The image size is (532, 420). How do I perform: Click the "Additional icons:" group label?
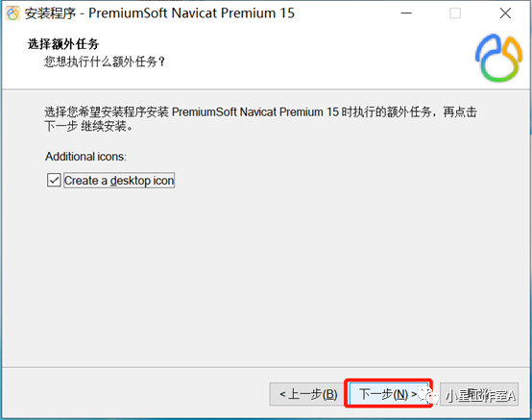click(85, 157)
